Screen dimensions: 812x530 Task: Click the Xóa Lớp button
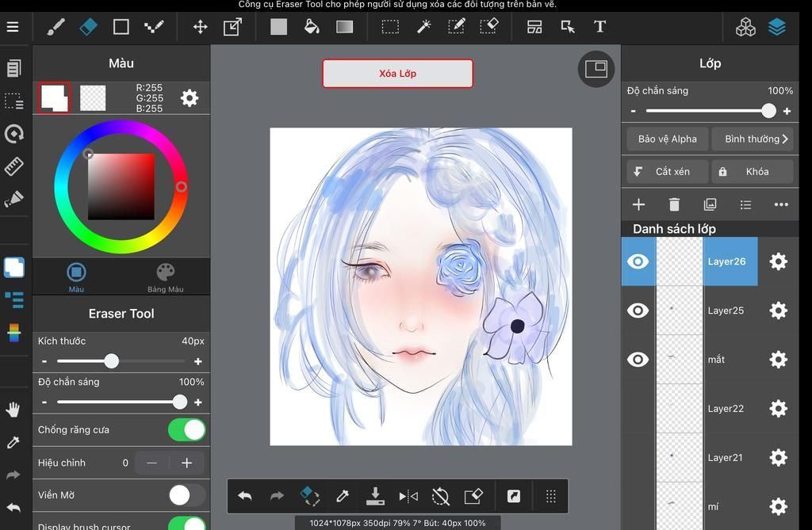(x=397, y=74)
